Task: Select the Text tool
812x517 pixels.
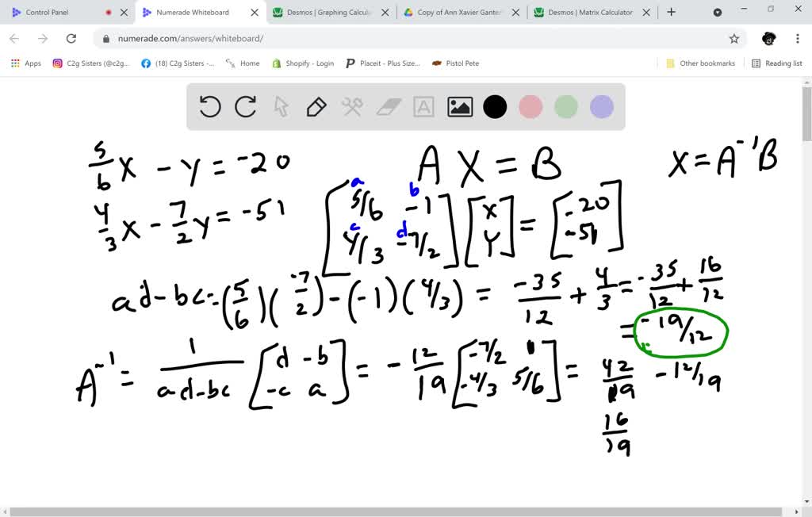Action: pos(423,106)
